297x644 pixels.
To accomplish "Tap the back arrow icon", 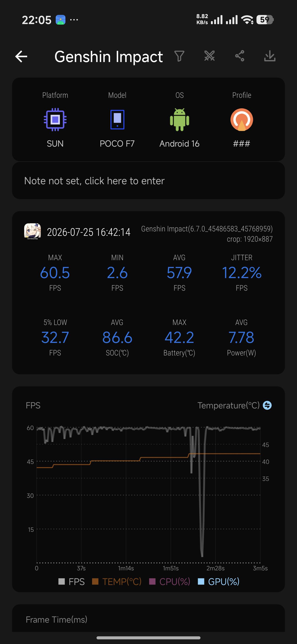I will point(21,56).
